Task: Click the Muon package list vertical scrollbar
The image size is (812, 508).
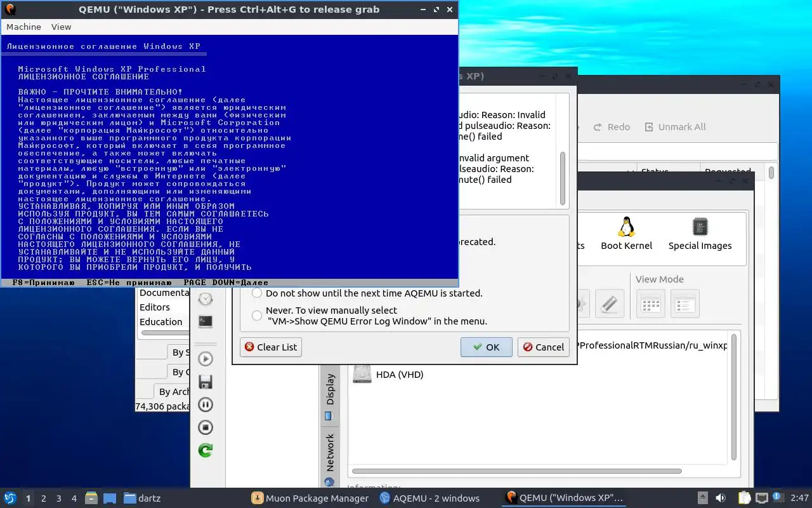Action: click(x=771, y=173)
